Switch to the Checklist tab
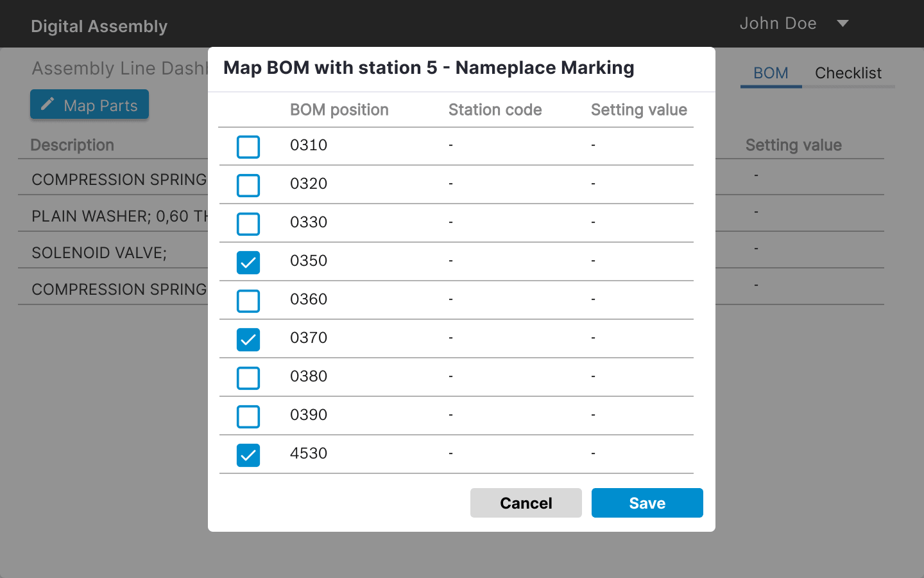924x578 pixels. [848, 73]
